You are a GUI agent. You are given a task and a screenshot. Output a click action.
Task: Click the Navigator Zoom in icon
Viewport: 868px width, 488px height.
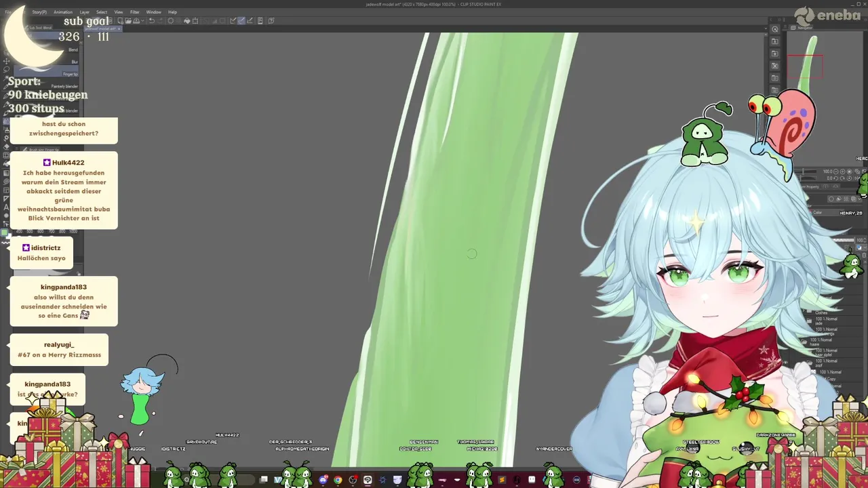[x=842, y=171]
